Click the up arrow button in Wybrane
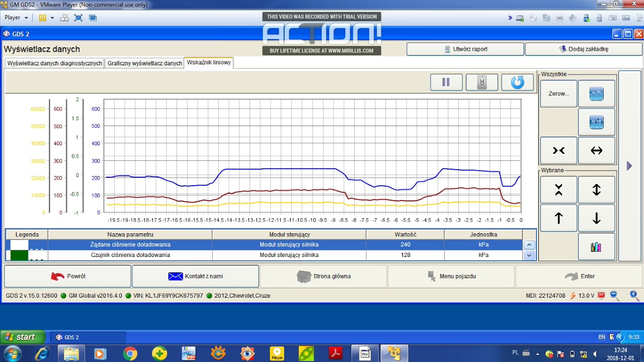Image resolution: width=644 pixels, height=362 pixels. click(x=558, y=218)
